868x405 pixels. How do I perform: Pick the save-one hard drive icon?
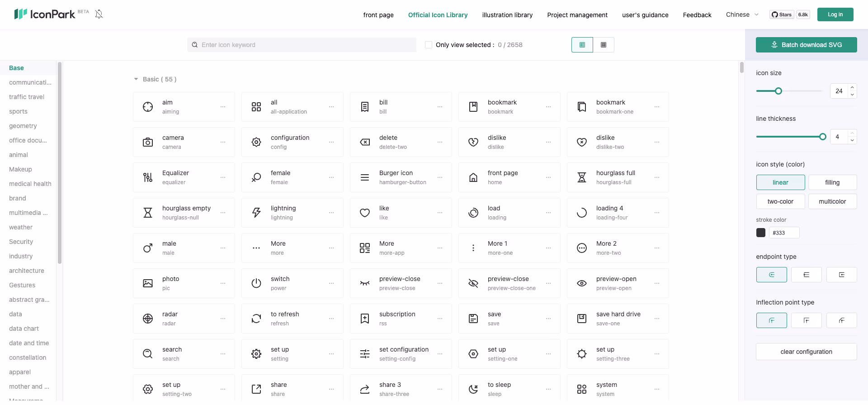[x=582, y=319]
